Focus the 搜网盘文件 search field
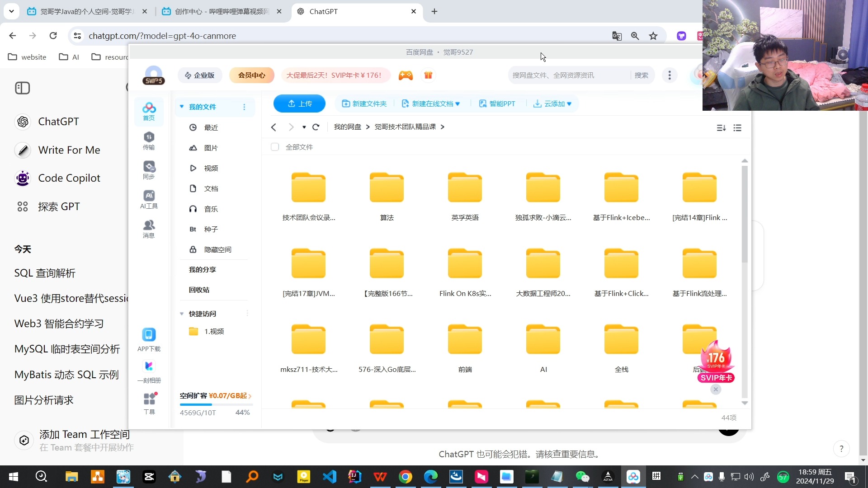Viewport: 868px width, 488px height. pyautogui.click(x=570, y=75)
